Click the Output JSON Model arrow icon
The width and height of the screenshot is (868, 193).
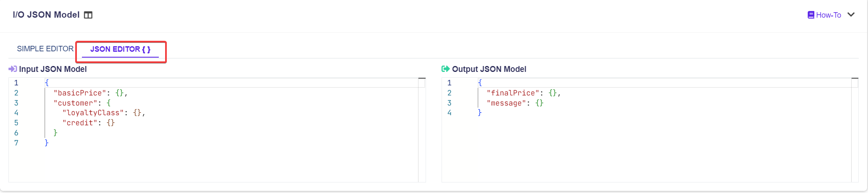[x=445, y=69]
